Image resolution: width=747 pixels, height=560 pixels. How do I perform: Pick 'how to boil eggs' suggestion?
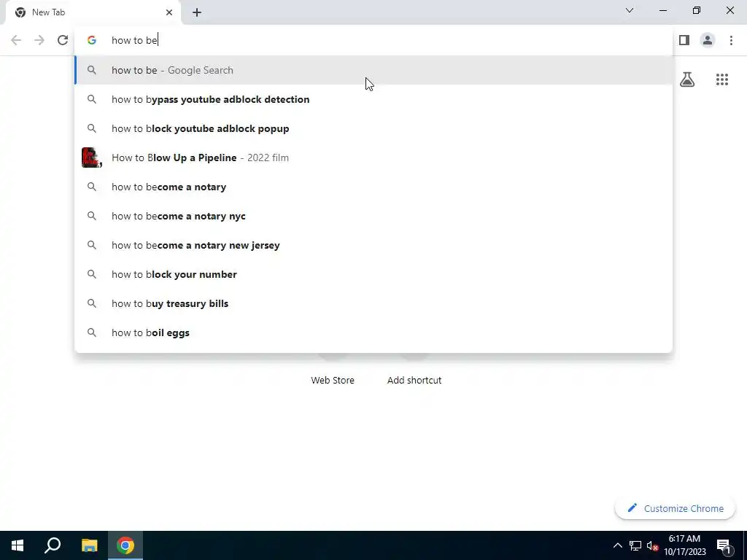pos(373,332)
